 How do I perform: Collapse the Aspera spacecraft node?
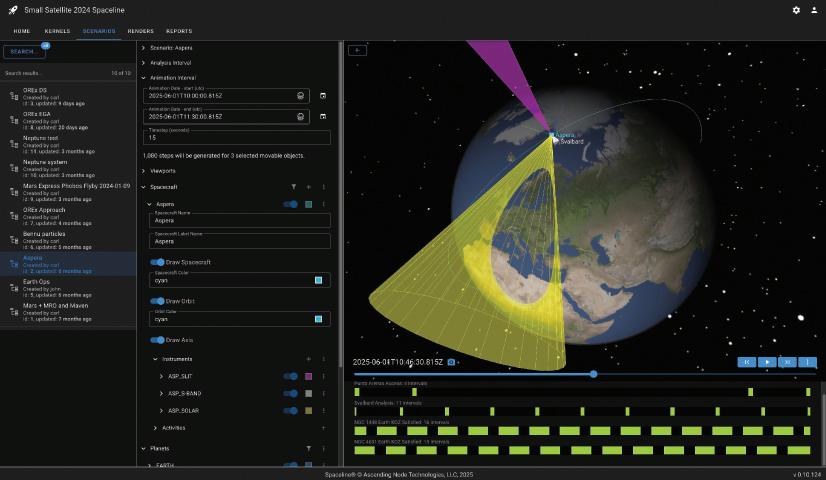(149, 204)
